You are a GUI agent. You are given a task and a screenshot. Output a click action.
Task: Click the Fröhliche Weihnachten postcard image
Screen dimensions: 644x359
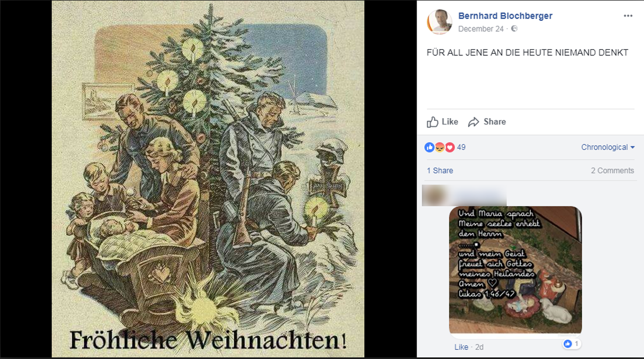pos(208,179)
